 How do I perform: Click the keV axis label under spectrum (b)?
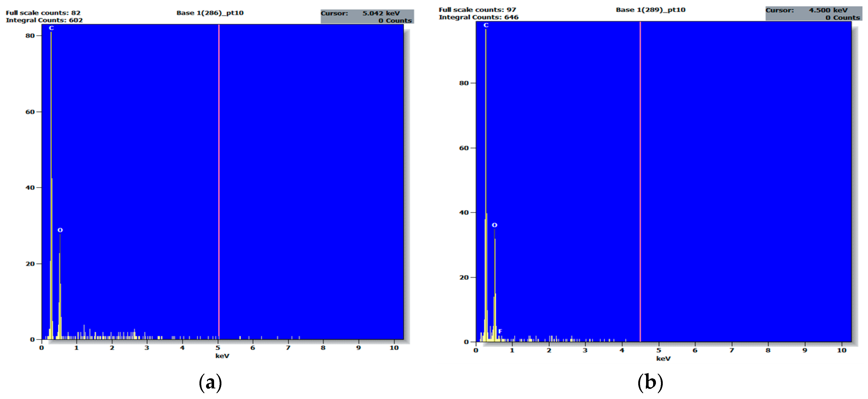(x=663, y=359)
